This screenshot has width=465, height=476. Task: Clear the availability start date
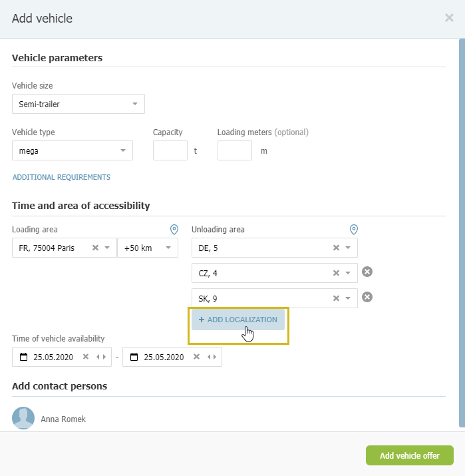pos(86,357)
